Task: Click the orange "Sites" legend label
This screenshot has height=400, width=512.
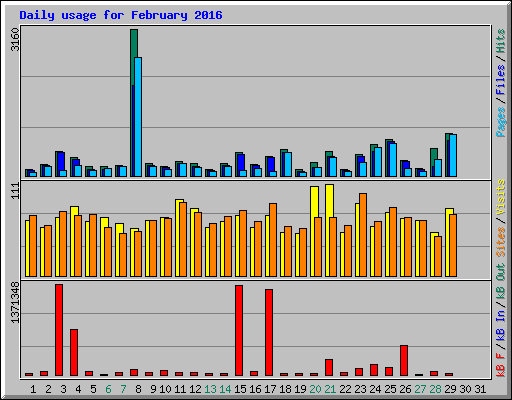Action: tap(501, 242)
